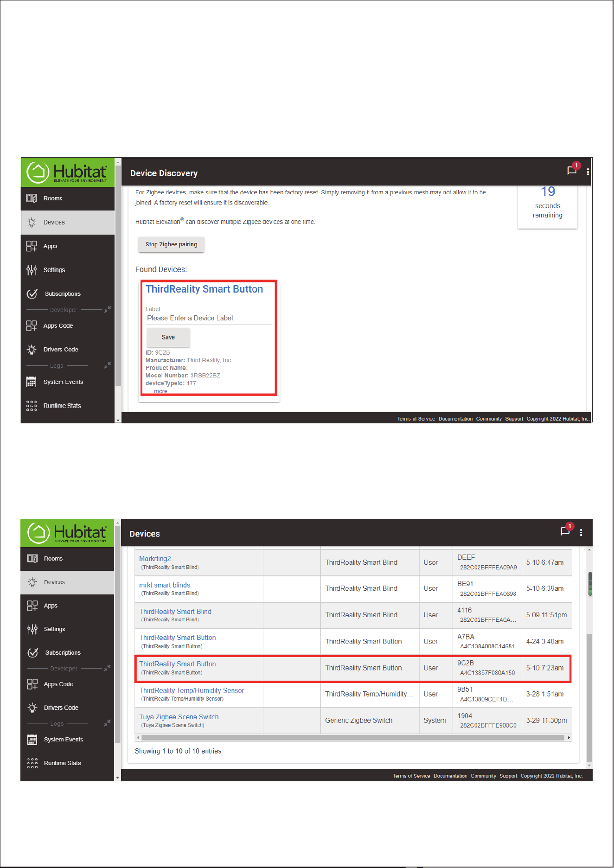This screenshot has height=868, width=614.
Task: Click the '5-10 7:23am' table cell
Action: click(x=545, y=668)
